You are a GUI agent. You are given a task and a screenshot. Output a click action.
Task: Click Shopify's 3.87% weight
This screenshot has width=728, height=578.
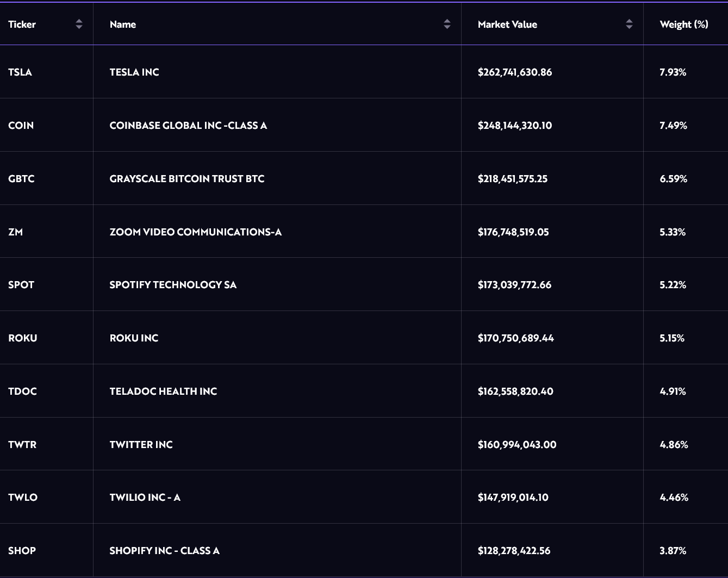click(x=673, y=551)
